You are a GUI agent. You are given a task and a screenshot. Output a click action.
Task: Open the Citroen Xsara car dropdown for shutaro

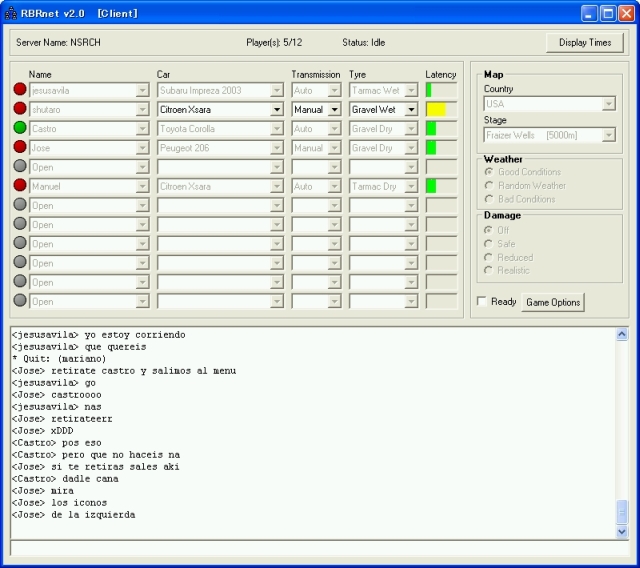277,110
